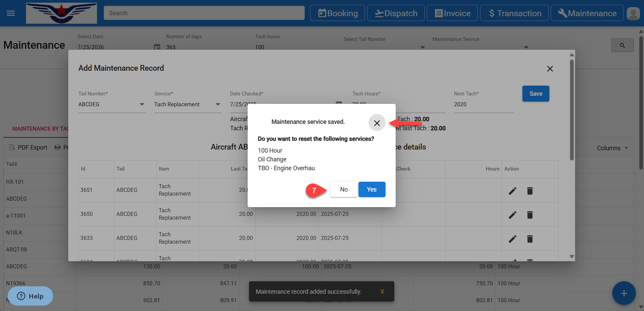Open the Dispatch menu

(396, 13)
